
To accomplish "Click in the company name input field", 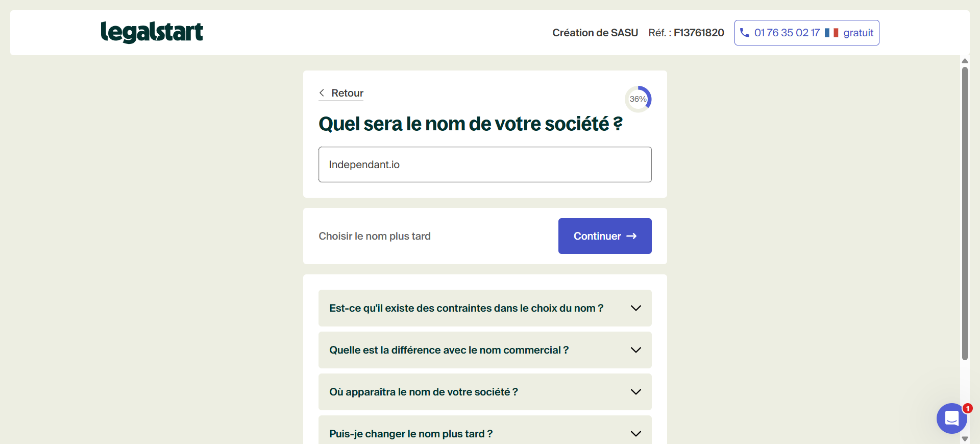I will click(x=485, y=165).
